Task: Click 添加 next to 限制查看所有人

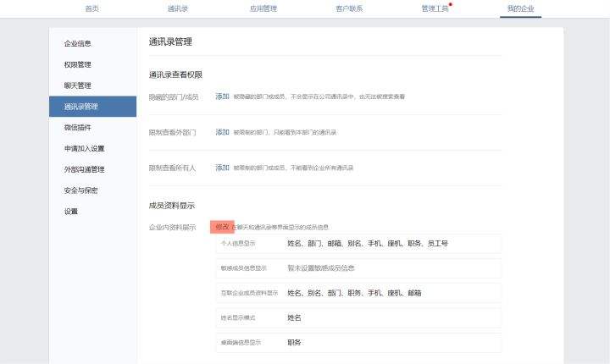Action: pyautogui.click(x=222, y=168)
